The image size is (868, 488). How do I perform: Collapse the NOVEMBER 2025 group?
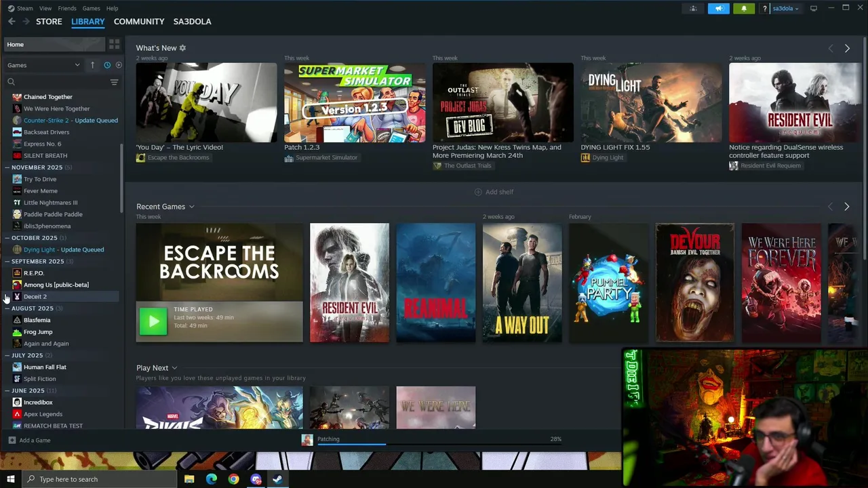(7, 167)
